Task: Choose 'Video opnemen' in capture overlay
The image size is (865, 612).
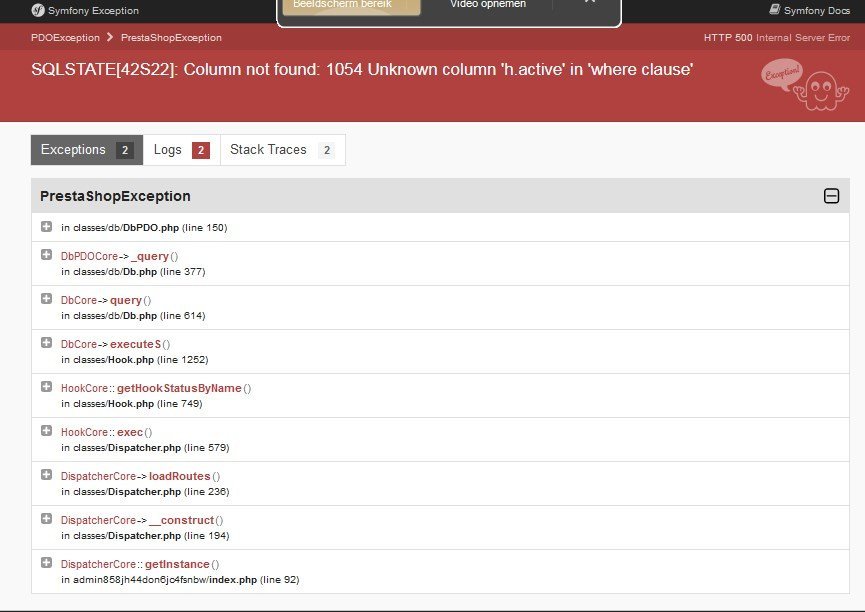Action: tap(488, 4)
